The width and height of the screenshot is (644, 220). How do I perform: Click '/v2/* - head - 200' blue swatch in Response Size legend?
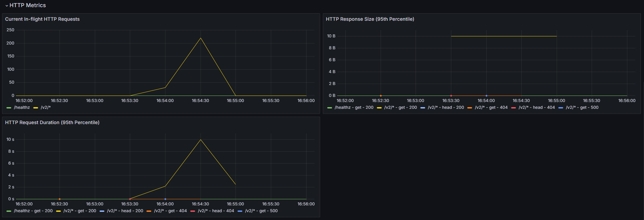(423, 108)
